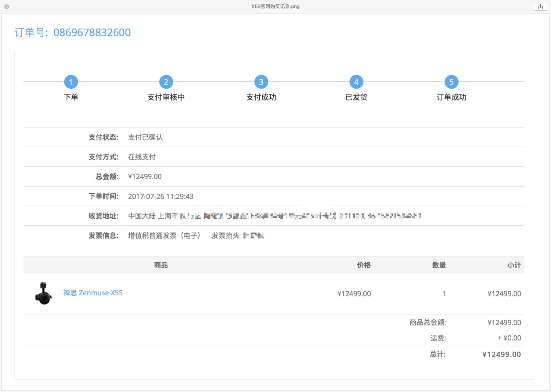Click step 4 circle for 已发货
The image size is (551, 392).
click(356, 82)
